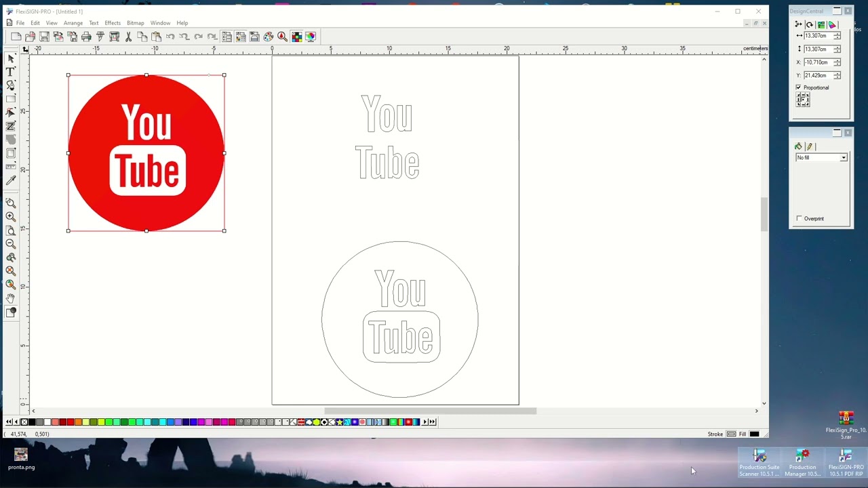868x488 pixels.
Task: Choose the arrow Select tool
Action: 11,59
